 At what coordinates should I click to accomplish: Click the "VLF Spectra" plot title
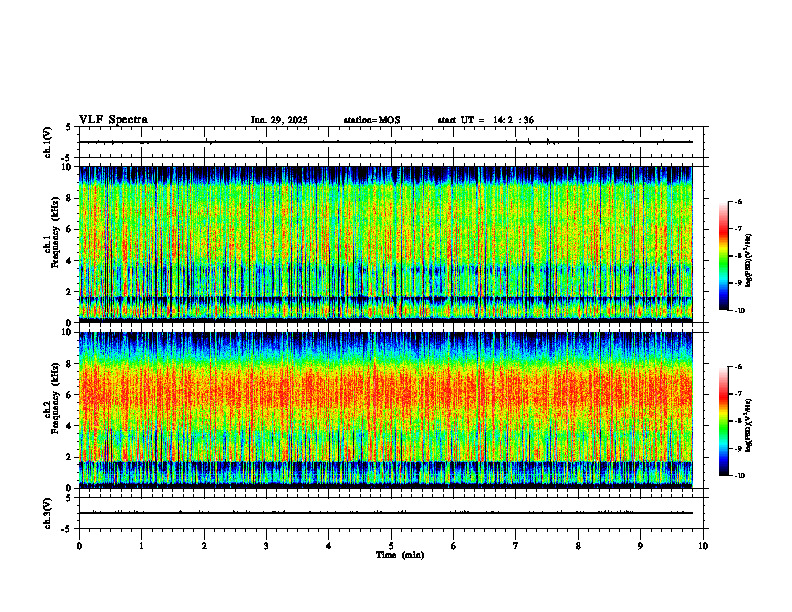point(114,120)
